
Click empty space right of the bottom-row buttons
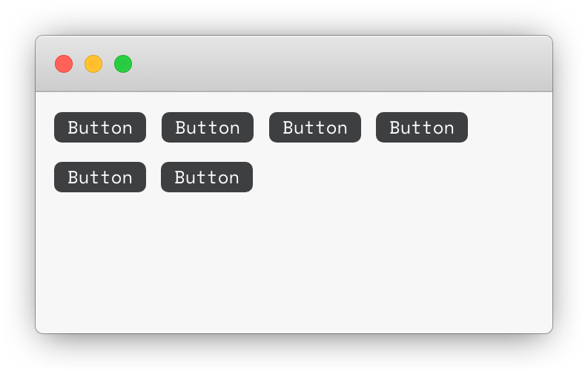click(x=401, y=177)
